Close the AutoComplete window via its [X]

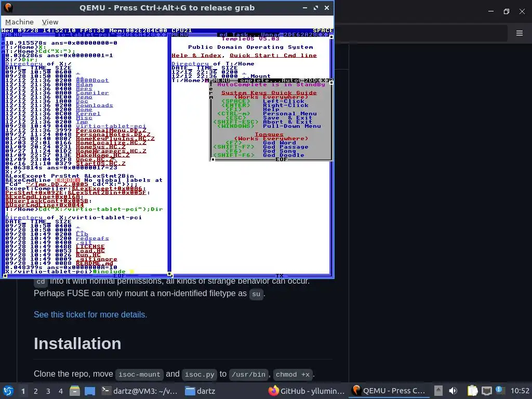click(x=324, y=81)
